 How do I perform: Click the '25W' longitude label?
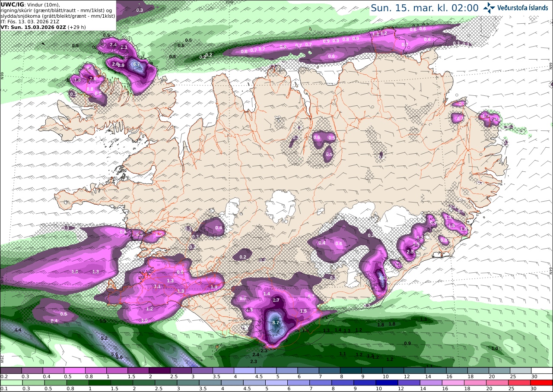(x=2, y=358)
